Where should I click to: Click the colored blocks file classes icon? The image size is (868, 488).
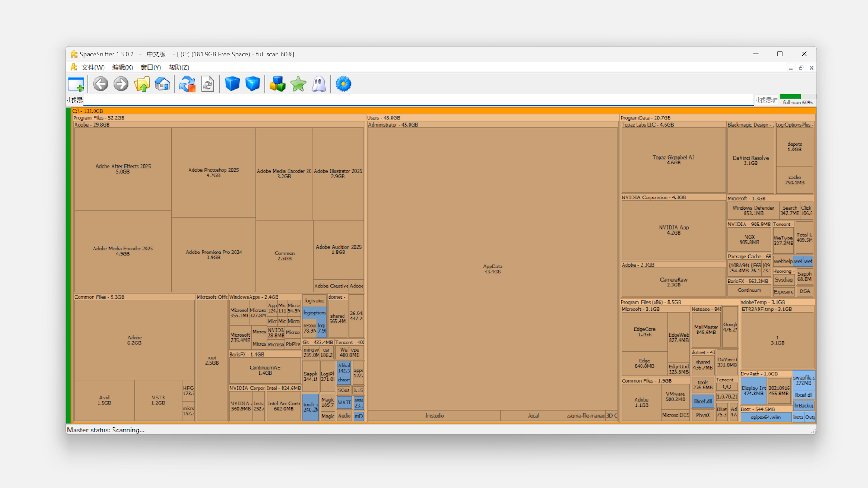click(278, 84)
